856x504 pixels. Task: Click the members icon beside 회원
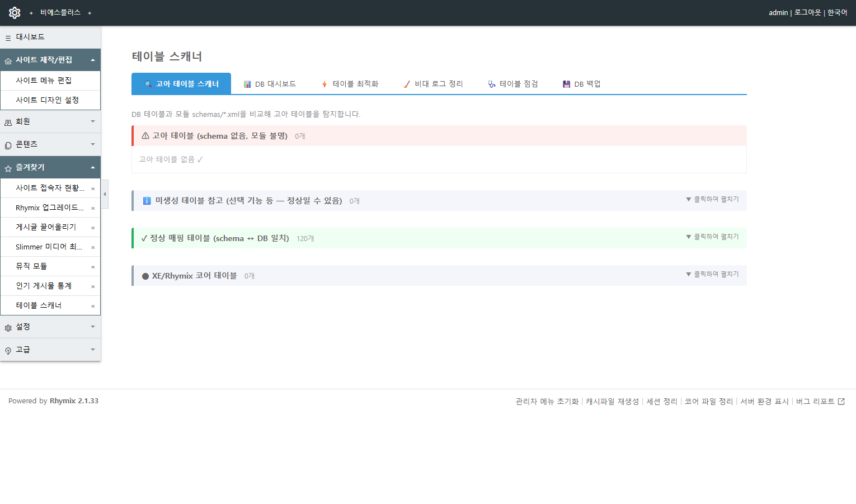click(x=8, y=123)
